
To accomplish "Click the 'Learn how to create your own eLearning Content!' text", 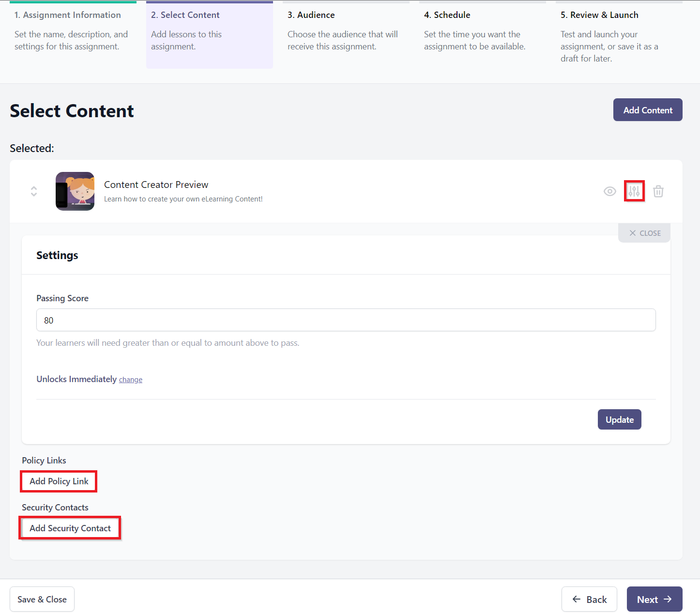I will 183,199.
